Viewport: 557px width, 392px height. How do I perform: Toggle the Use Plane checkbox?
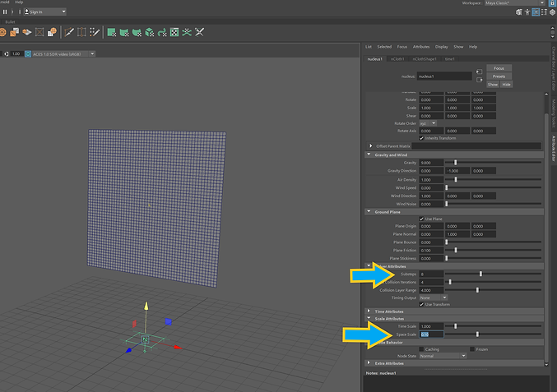coord(421,219)
